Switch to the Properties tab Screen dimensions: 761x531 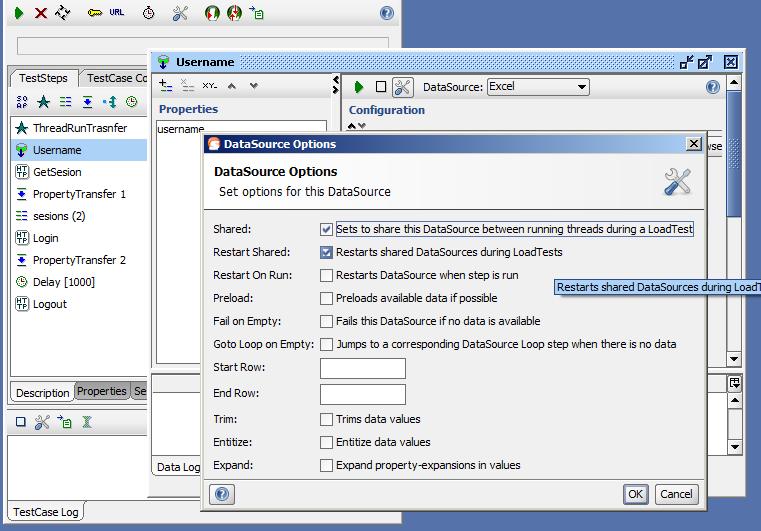click(102, 391)
